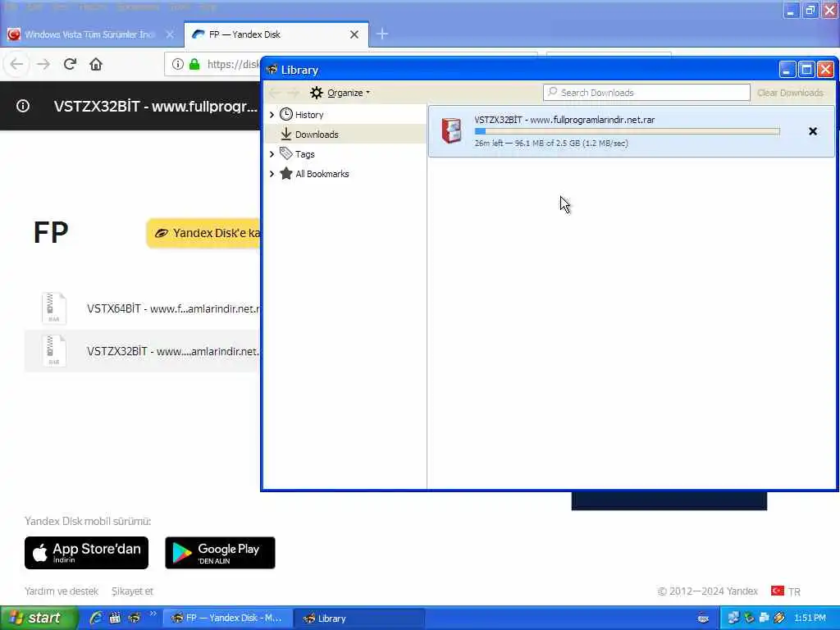Select the download filename VSTZX32BİT - www.fullprogramlarindir.net.rar

(x=564, y=120)
